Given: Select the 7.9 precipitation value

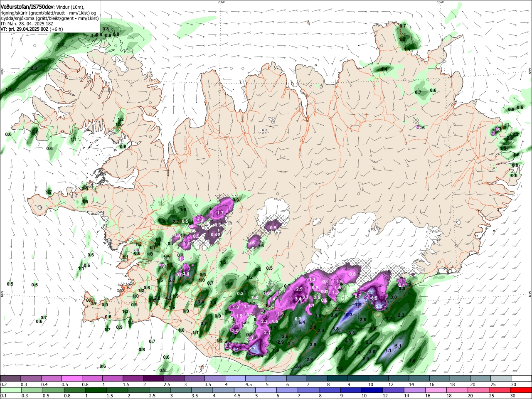Looking at the screenshot, I should pos(359,305).
